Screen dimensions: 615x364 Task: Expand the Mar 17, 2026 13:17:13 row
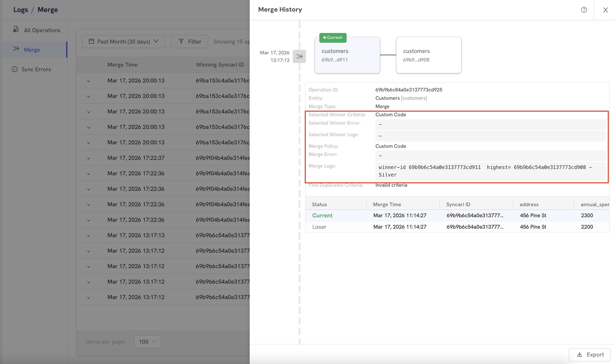tap(89, 236)
